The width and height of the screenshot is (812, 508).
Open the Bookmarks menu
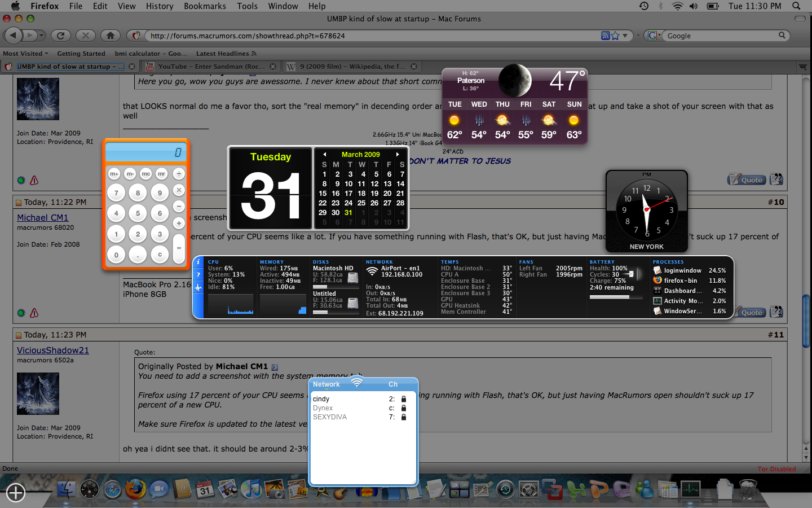(205, 6)
